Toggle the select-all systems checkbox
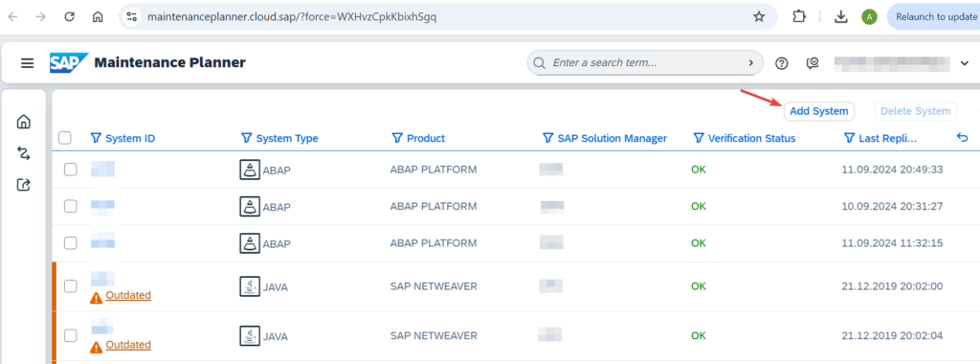 point(65,138)
